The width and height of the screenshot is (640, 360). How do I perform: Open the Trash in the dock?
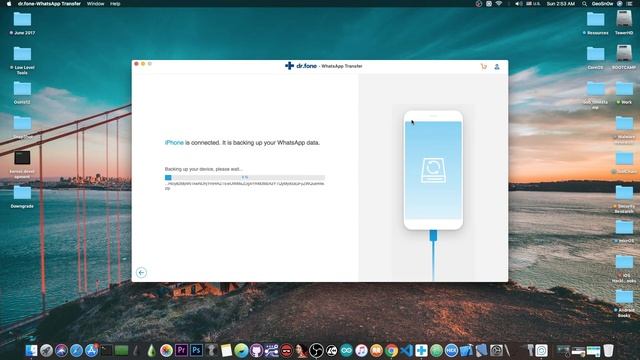(x=608, y=350)
